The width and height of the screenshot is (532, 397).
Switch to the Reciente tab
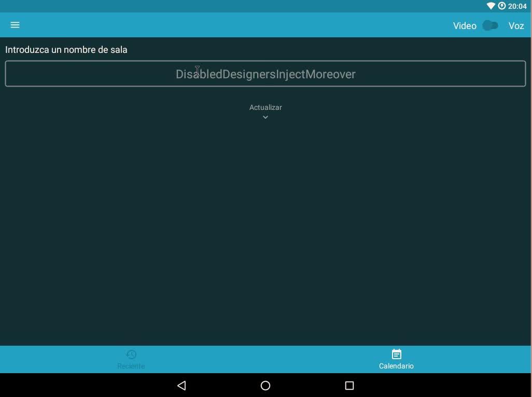pos(131,359)
